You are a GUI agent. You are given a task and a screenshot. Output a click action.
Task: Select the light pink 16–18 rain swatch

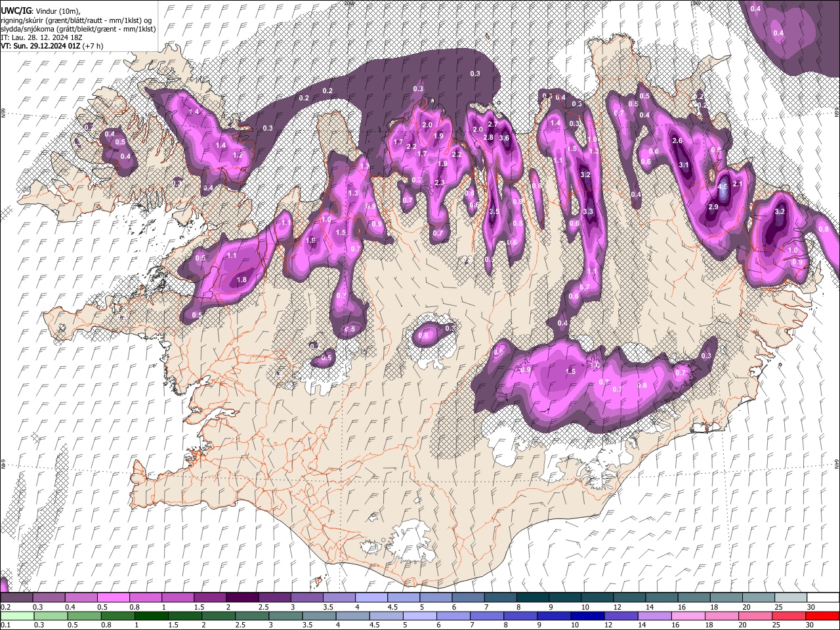point(688,616)
